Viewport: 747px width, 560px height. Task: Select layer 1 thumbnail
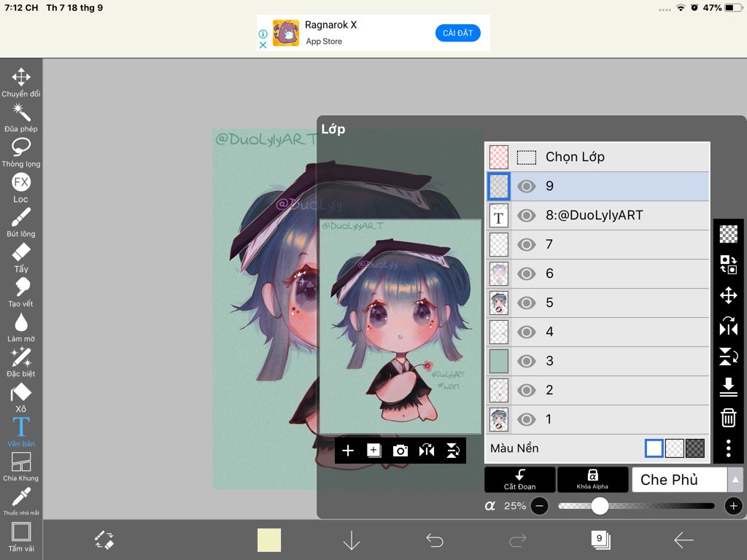(499, 419)
